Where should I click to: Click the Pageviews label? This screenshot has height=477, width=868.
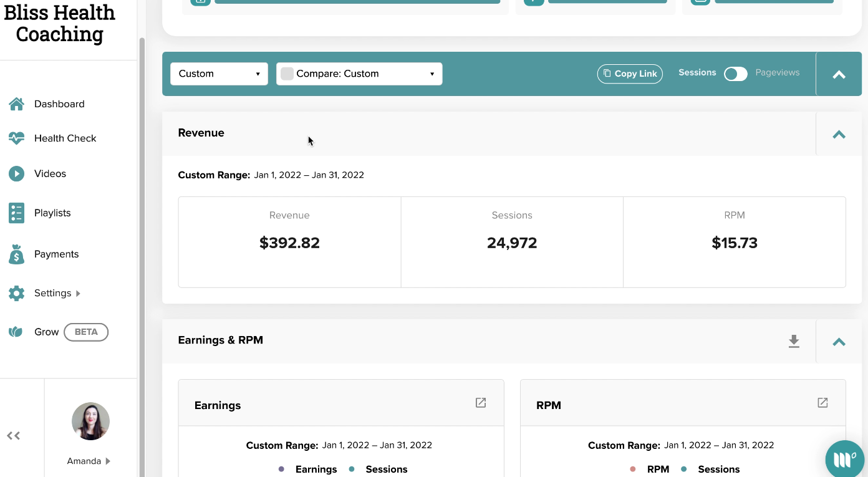click(x=778, y=72)
